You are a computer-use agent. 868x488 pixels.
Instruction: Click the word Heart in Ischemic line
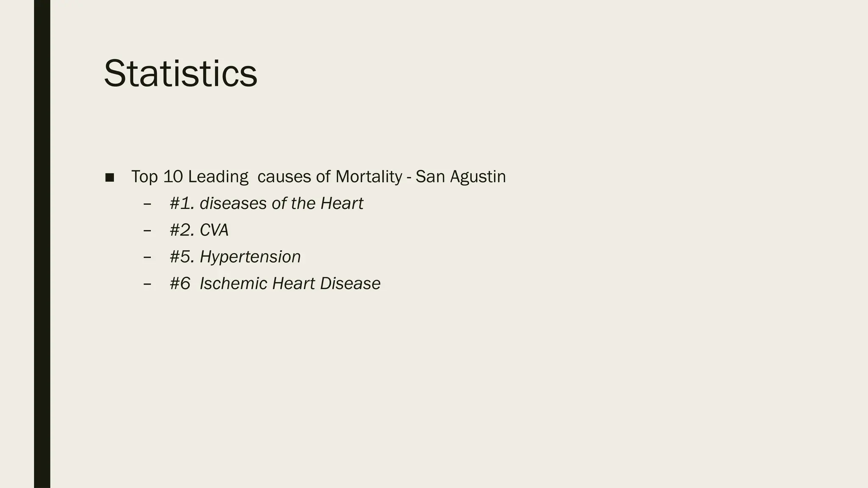294,283
